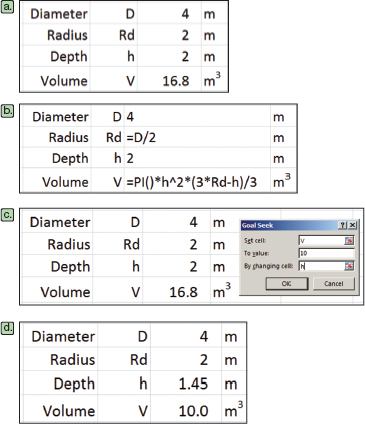Confirm Goal Seek with the OK button
This screenshot has width=365, height=424.
tap(287, 283)
